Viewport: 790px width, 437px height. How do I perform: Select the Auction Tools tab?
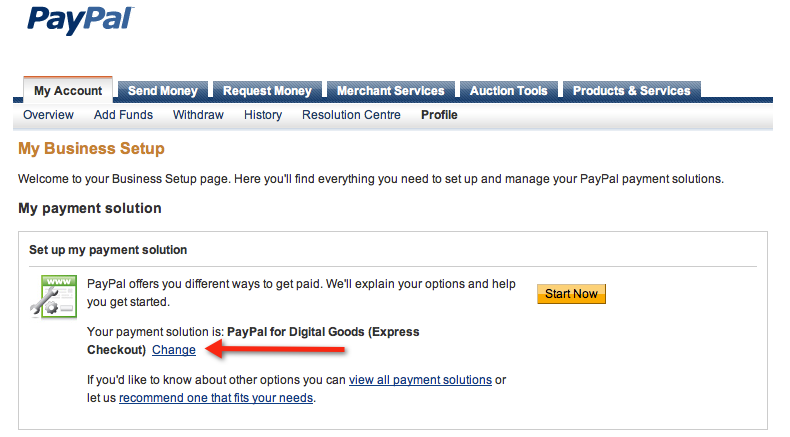click(x=508, y=91)
